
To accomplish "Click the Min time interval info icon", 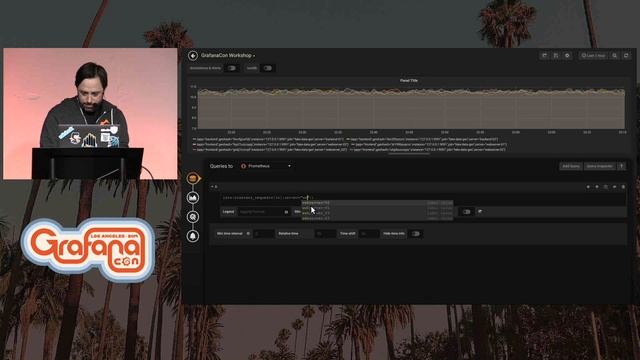I will pos(248,234).
